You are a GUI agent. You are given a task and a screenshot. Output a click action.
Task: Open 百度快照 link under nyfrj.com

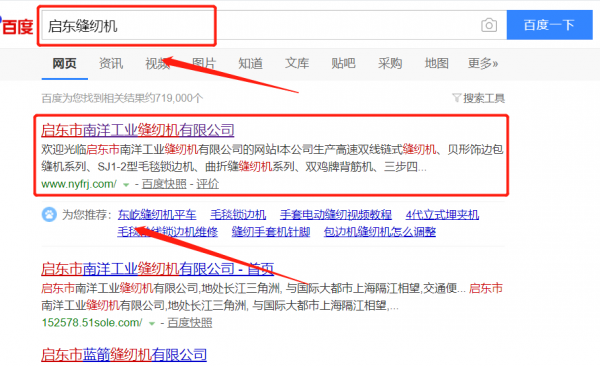point(164,184)
